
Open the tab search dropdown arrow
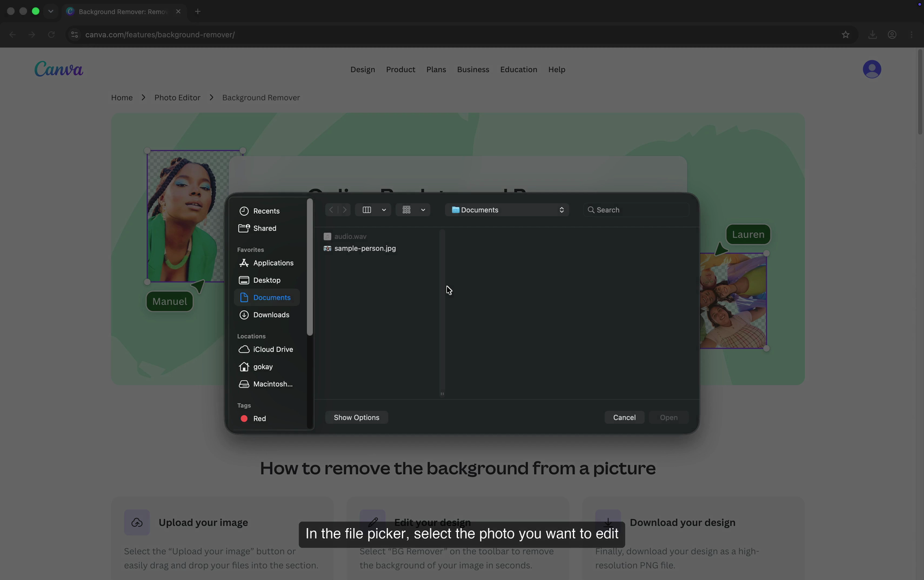(50, 12)
